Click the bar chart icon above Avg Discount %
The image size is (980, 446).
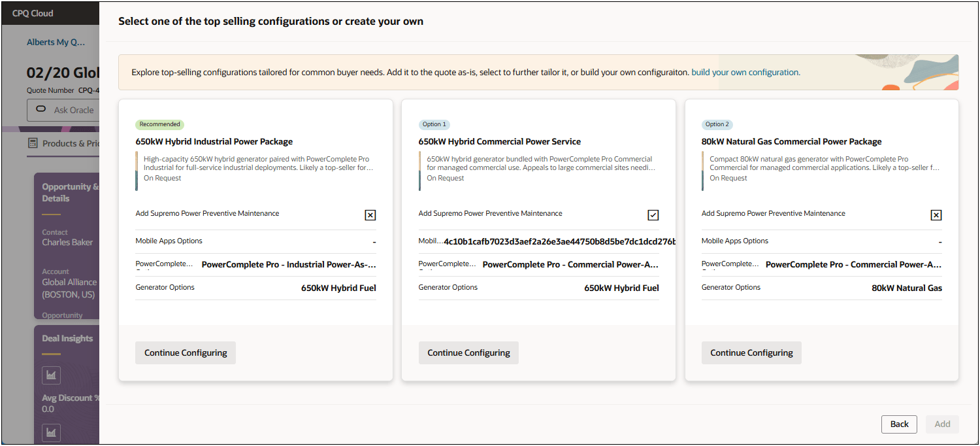coord(51,375)
